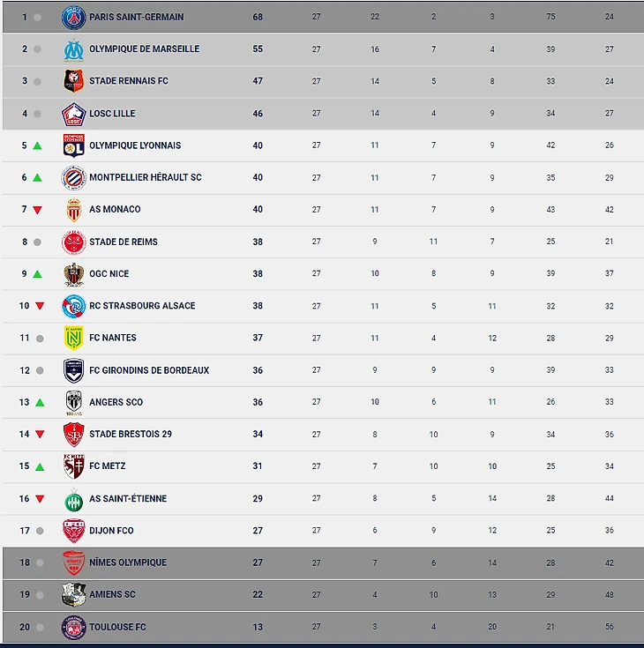The height and width of the screenshot is (648, 644).
Task: Select the OGC Nice team name
Action: [109, 274]
